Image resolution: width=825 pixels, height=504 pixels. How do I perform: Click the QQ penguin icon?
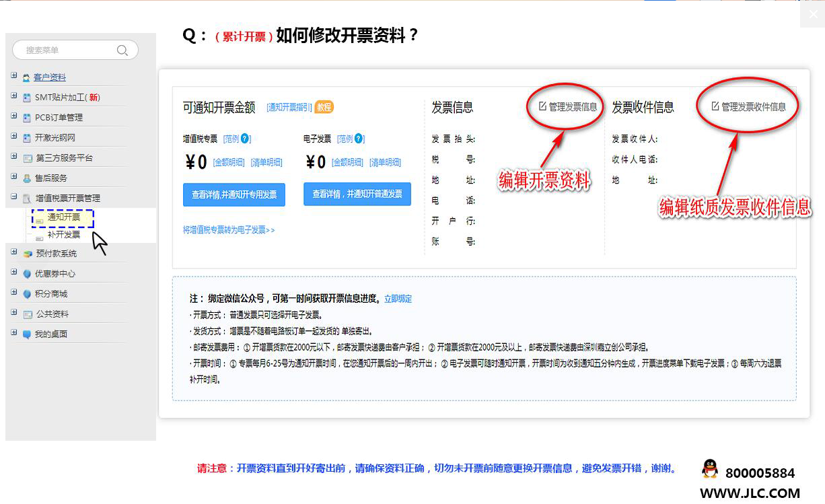point(709,469)
